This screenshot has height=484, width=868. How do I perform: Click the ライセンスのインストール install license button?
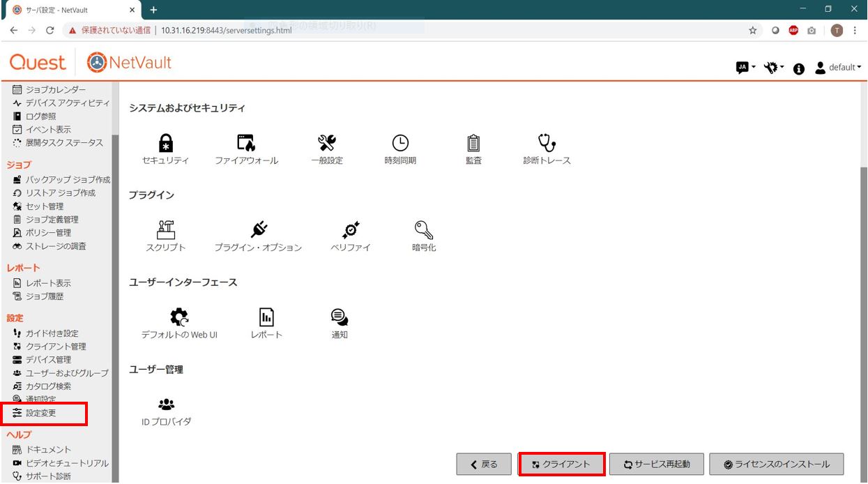coord(776,464)
